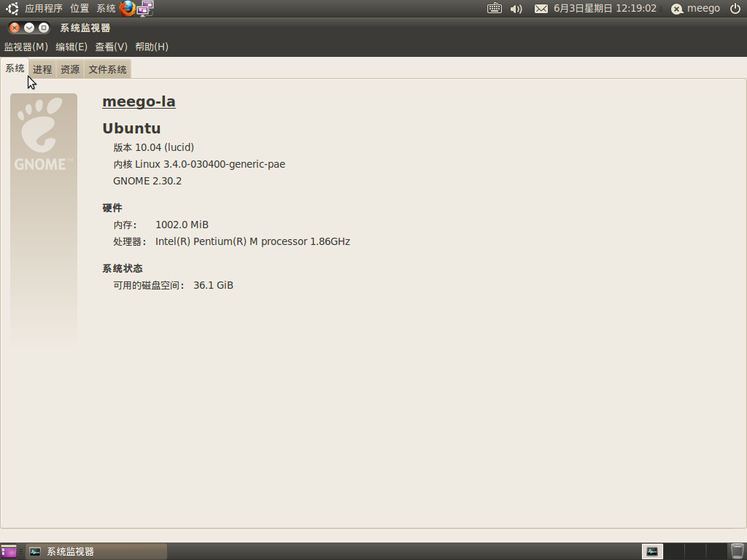Open the Trash icon in bottom panel
The image size is (747, 560).
(x=737, y=551)
